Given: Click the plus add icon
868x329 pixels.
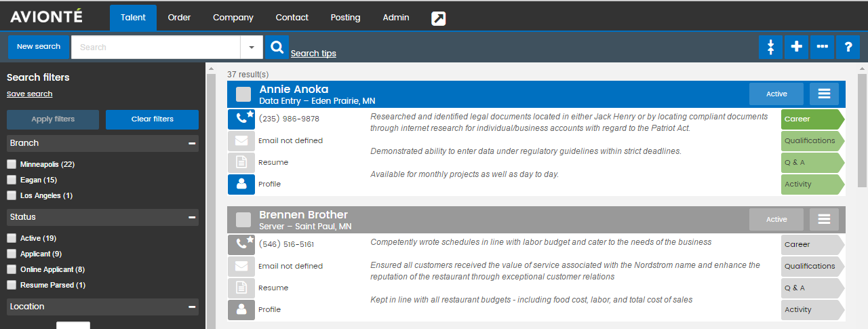Looking at the screenshot, I should click(796, 47).
